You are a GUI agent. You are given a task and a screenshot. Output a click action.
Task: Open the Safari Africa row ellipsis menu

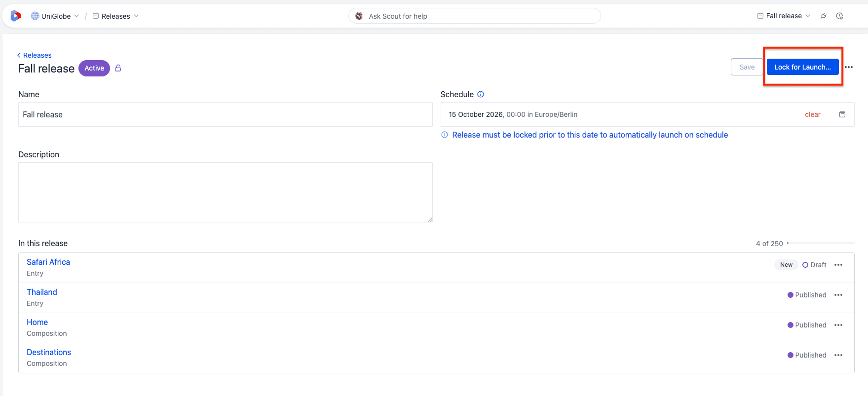tap(838, 265)
